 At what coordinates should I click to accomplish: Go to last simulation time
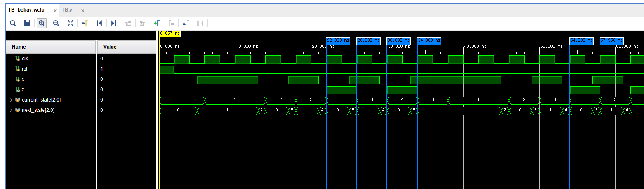114,23
